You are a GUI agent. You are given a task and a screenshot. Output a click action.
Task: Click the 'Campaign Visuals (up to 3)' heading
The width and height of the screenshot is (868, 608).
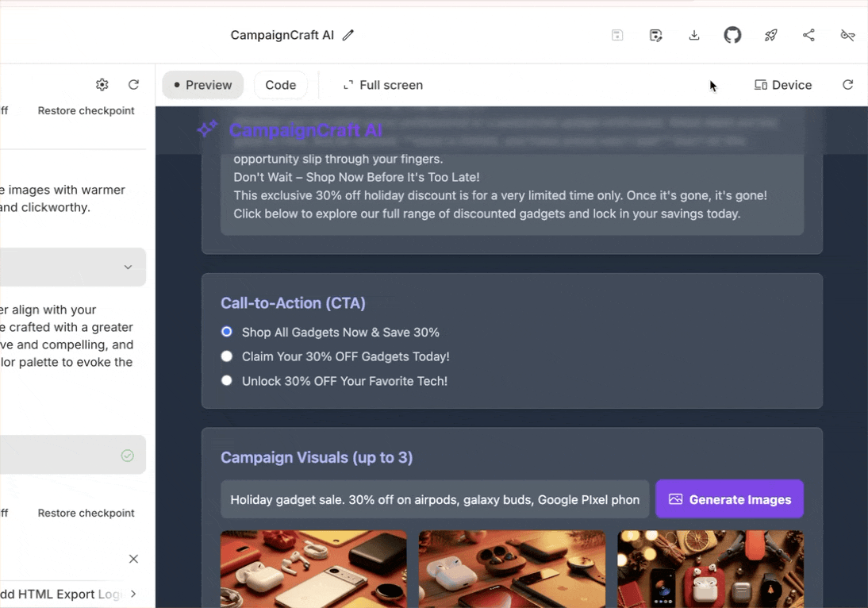point(317,457)
